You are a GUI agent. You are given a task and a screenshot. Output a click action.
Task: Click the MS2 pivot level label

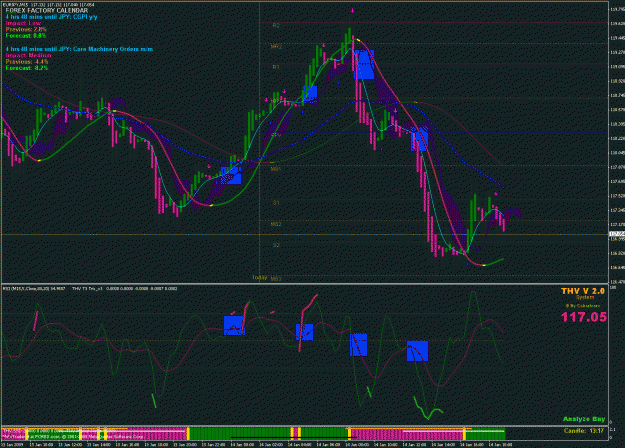[276, 224]
